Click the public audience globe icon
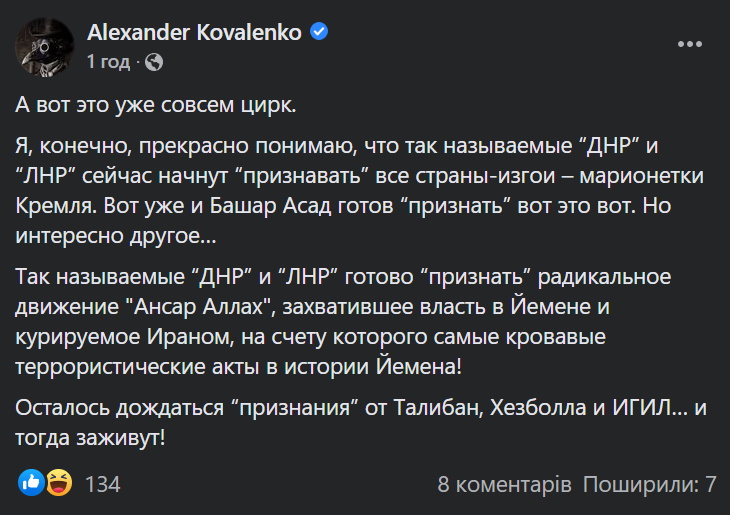 pyautogui.click(x=154, y=62)
